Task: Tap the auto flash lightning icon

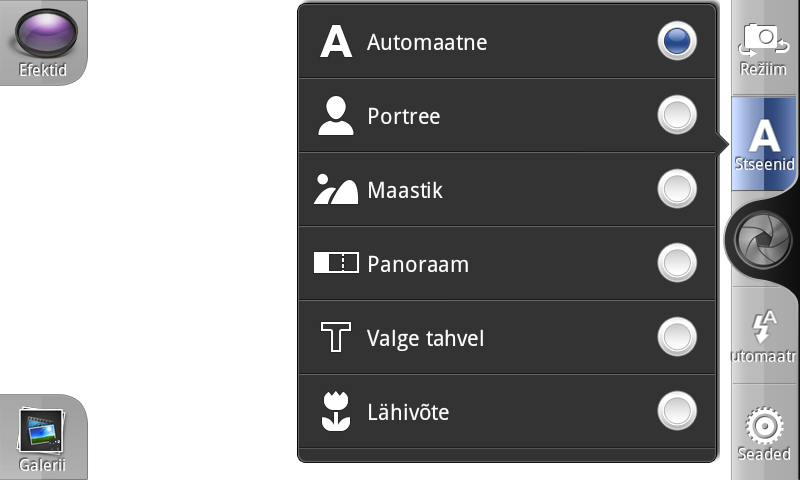Action: (764, 326)
